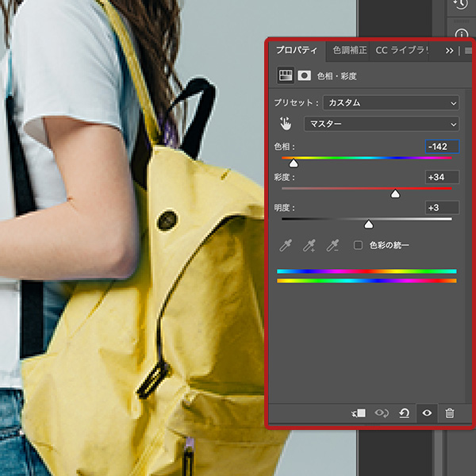Expand hidden panel tabs with double chevron
476x476 pixels.
click(x=450, y=50)
